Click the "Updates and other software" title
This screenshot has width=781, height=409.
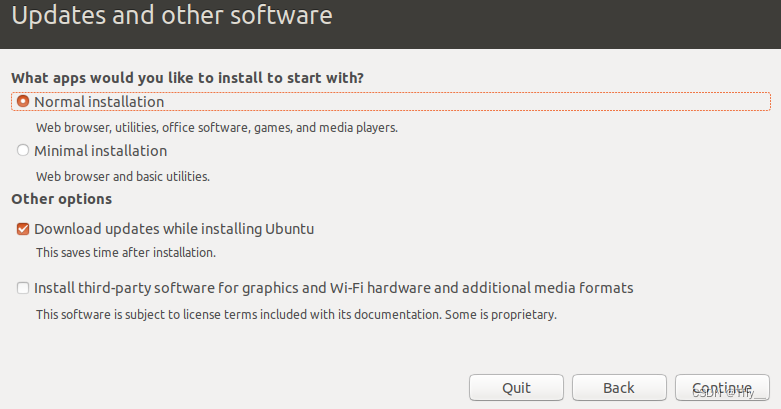(172, 15)
